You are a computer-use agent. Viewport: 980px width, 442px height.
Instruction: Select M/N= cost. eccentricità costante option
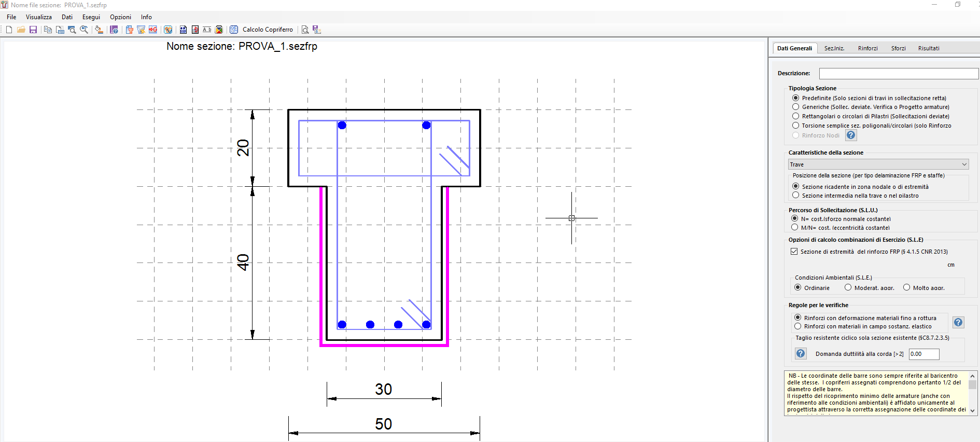click(795, 228)
